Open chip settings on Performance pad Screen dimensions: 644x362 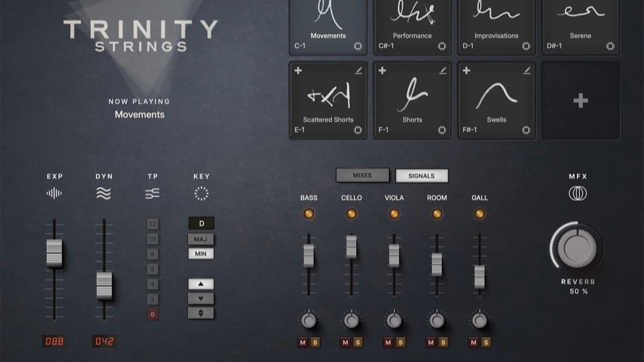click(x=442, y=46)
